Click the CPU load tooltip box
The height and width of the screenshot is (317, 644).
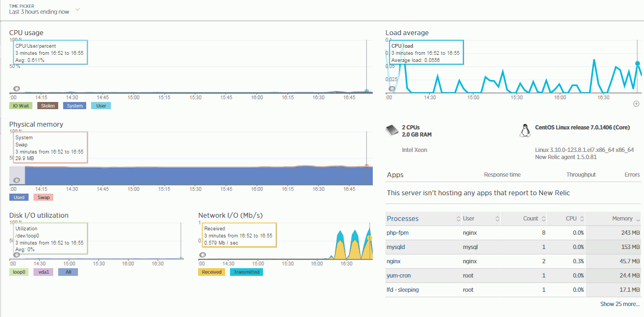(x=427, y=53)
